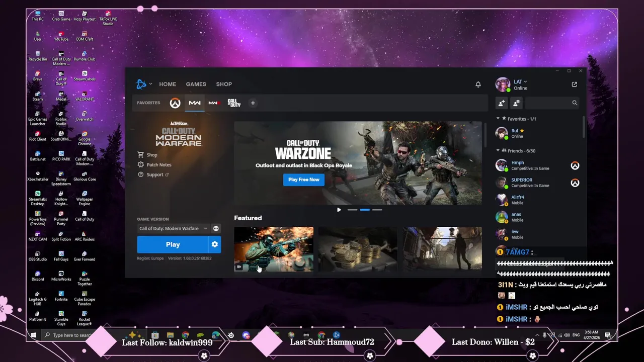This screenshot has height=362, width=644.
Task: Select the third carousel slide indicator
Action: coord(377,210)
